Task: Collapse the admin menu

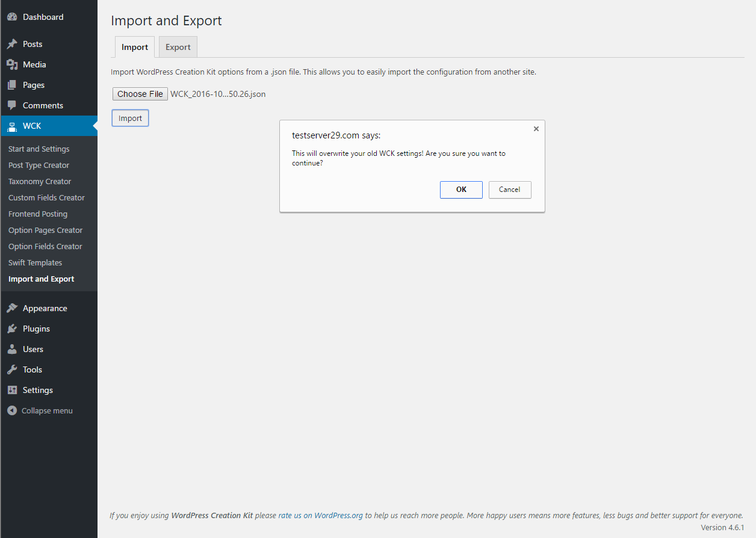Action: click(x=12, y=410)
